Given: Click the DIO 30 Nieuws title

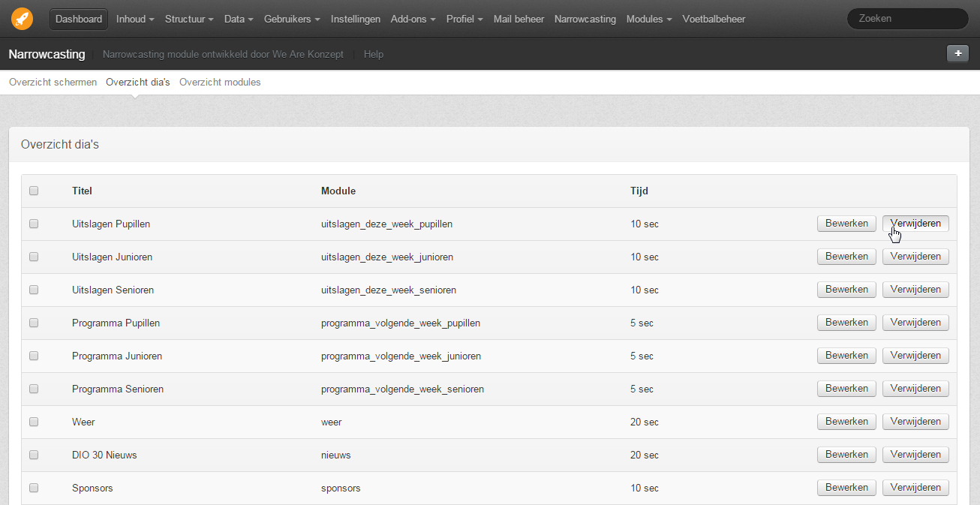Looking at the screenshot, I should [x=104, y=455].
